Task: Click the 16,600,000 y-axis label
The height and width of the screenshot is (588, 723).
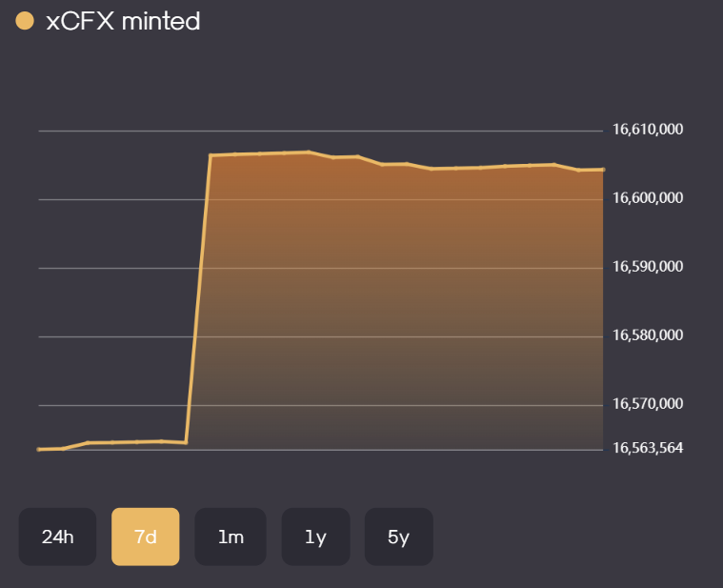Action: (x=647, y=198)
